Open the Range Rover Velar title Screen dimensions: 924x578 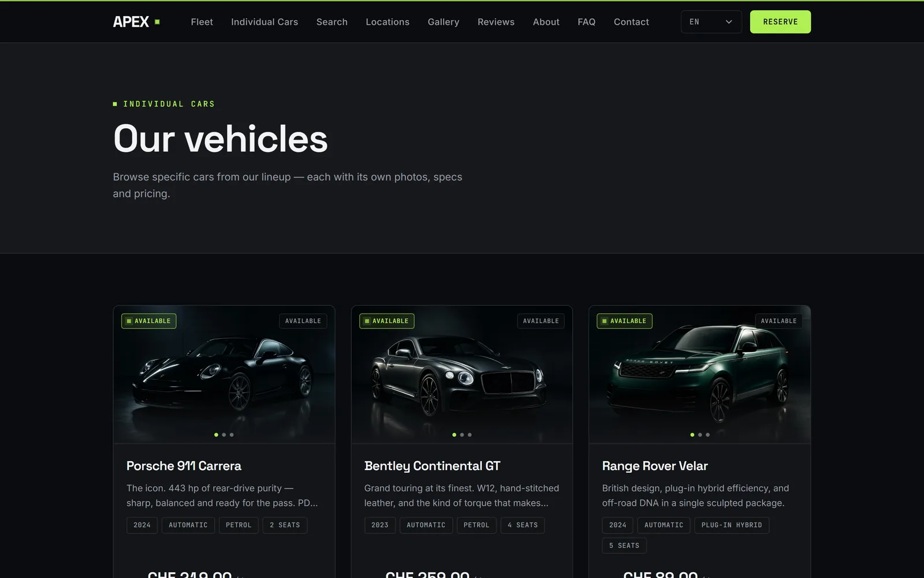point(655,466)
